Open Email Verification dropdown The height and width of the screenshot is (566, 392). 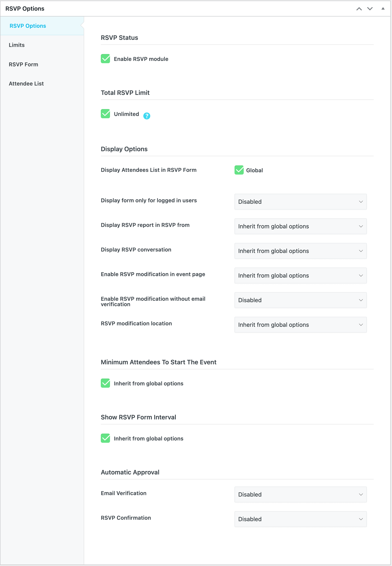(300, 494)
